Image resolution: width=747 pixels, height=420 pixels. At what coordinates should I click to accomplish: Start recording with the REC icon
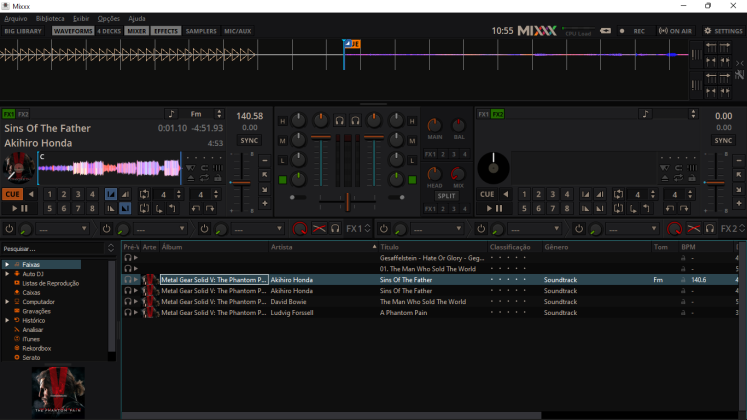tap(633, 31)
